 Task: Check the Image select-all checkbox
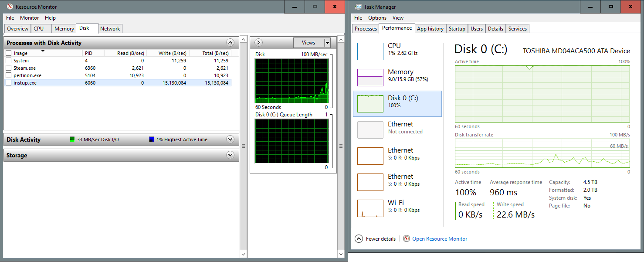[8, 53]
